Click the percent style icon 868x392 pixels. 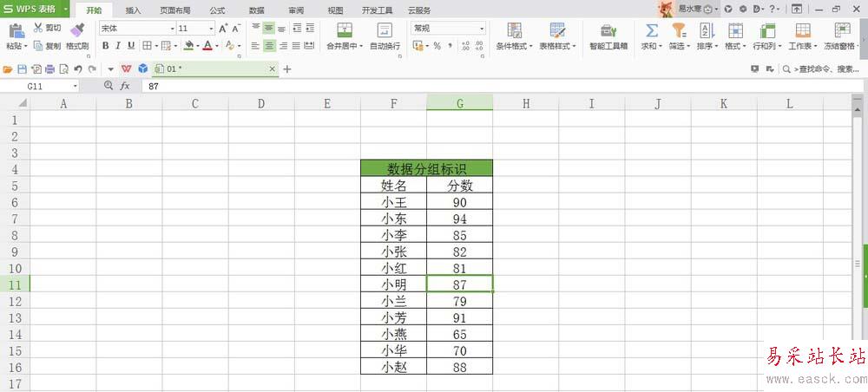(437, 46)
